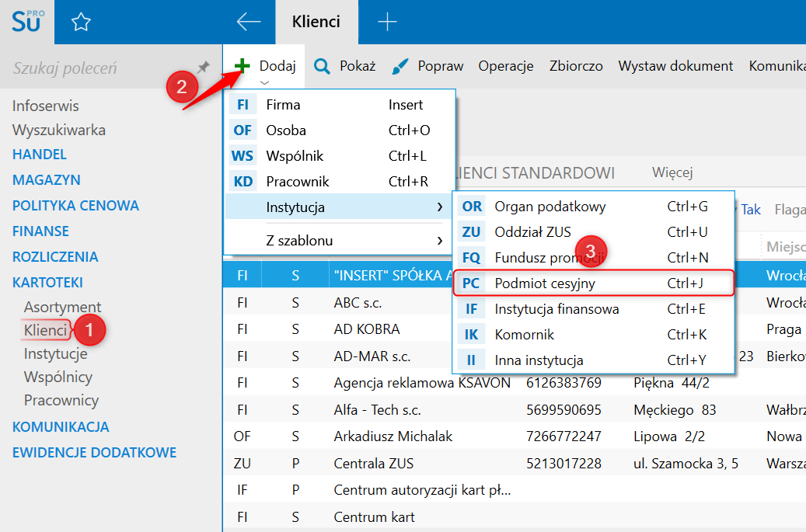806x532 pixels.
Task: Open dropdown chevron under Dodaj
Action: (x=265, y=82)
